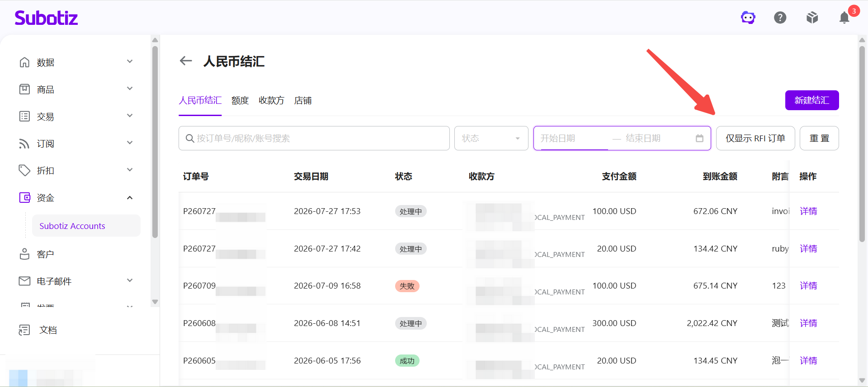
Task: Click the 失败 status badge
Action: pyautogui.click(x=407, y=286)
